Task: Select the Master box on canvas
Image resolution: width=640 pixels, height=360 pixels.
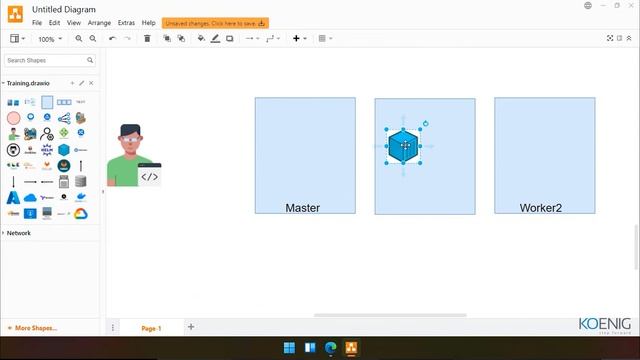Action: (x=305, y=156)
